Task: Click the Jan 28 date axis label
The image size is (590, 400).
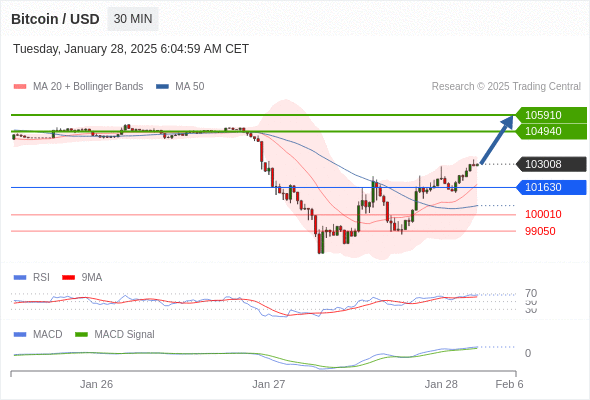Action: click(441, 384)
